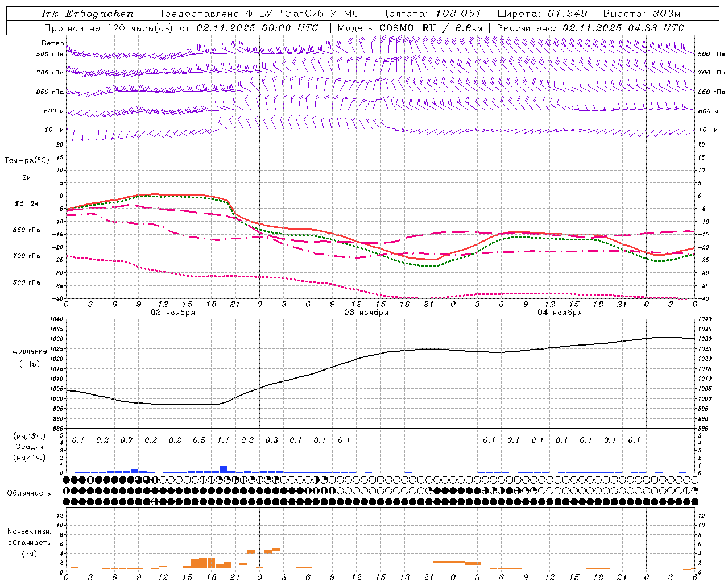
Task: Click the '700 гПа' temperature legend entry
Action: pyautogui.click(x=26, y=256)
